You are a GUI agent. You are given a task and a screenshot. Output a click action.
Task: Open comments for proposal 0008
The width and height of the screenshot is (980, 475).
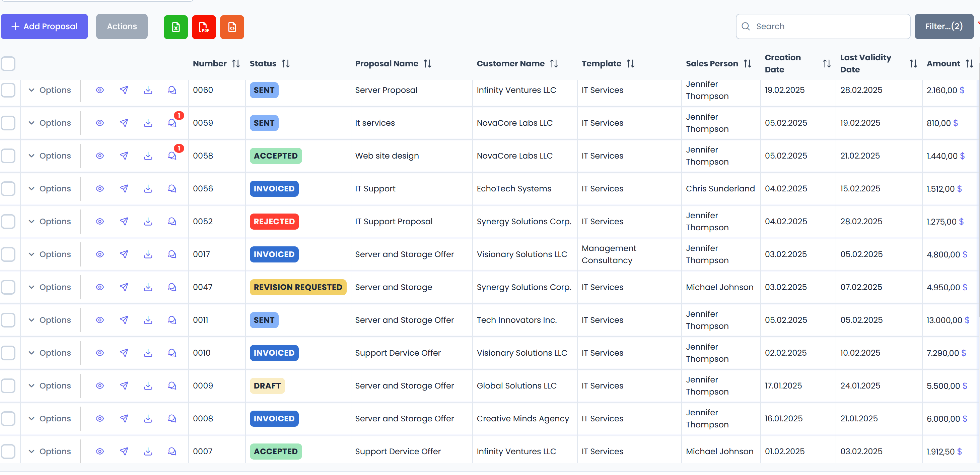click(x=172, y=419)
